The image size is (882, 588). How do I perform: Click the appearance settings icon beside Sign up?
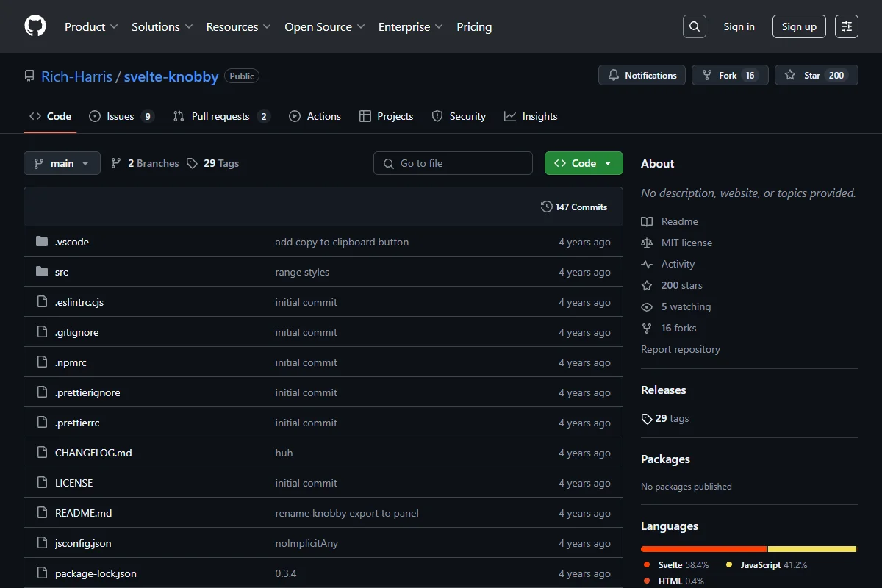coord(847,26)
